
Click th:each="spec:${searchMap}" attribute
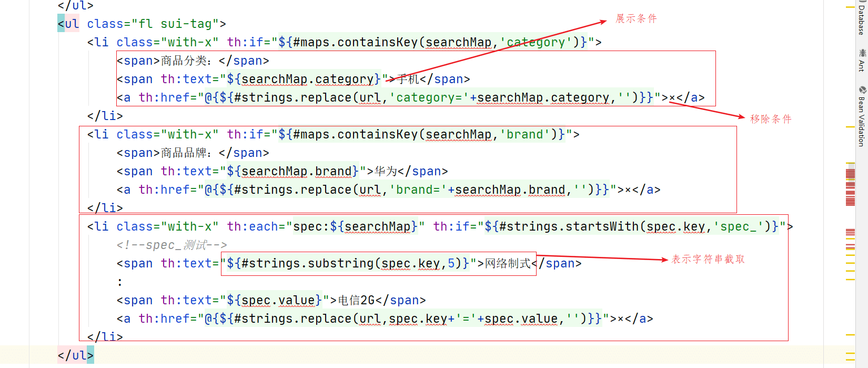coord(326,226)
